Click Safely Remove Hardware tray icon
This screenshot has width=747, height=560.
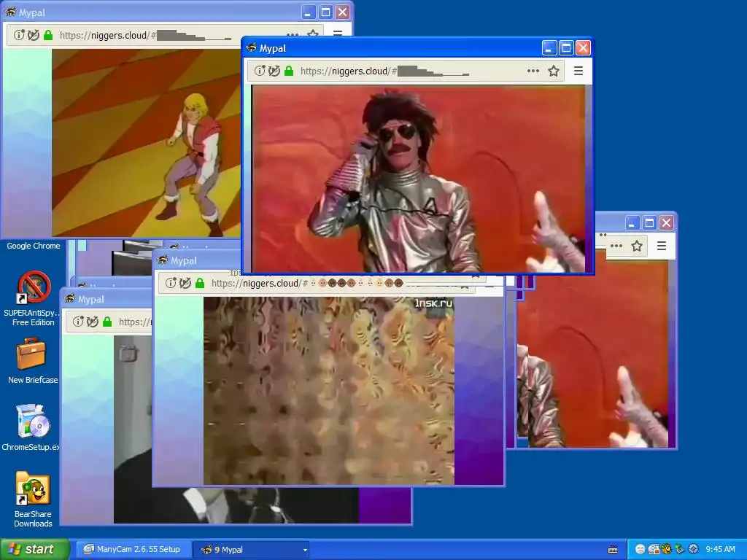tap(680, 549)
